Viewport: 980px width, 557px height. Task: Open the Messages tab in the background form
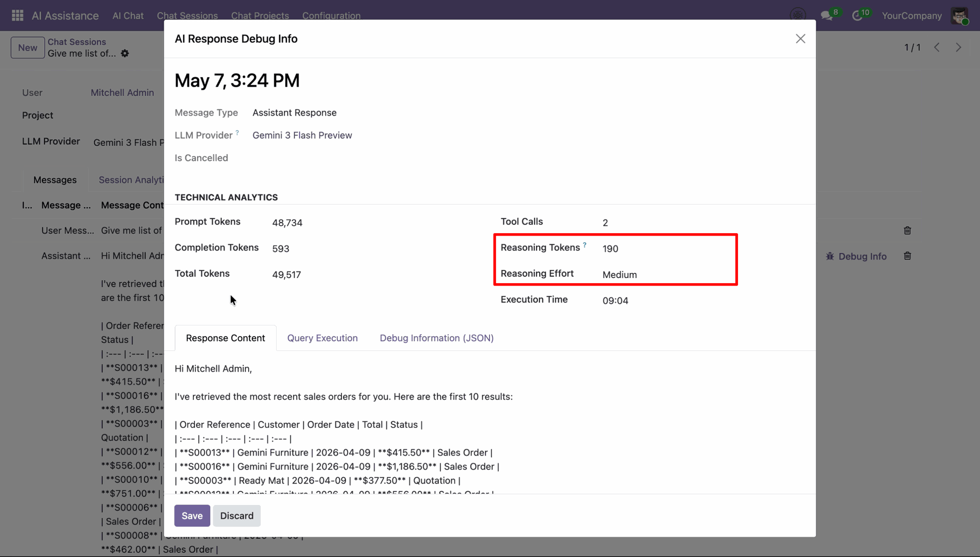click(55, 180)
